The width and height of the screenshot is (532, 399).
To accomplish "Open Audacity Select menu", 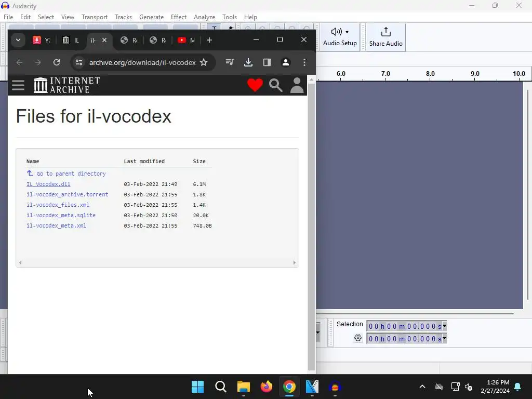I will pyautogui.click(x=46, y=17).
